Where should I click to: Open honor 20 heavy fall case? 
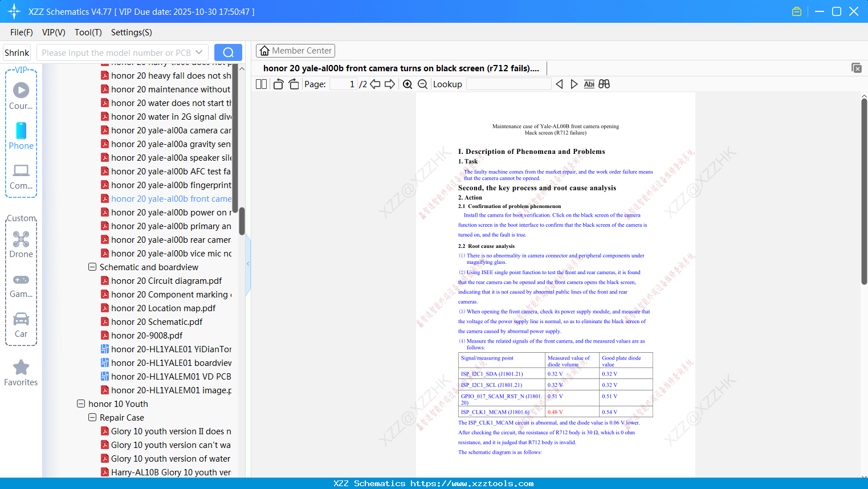(x=166, y=76)
